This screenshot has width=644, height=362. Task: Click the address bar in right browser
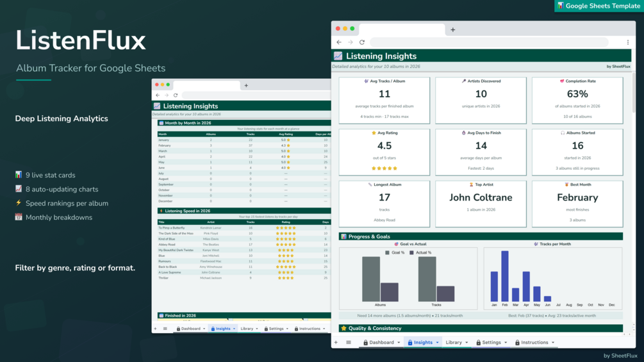click(489, 42)
